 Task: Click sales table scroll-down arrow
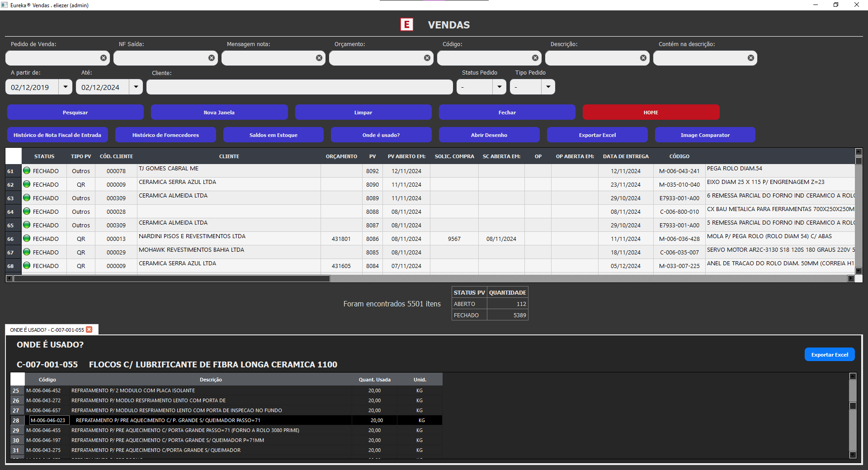coord(859,271)
